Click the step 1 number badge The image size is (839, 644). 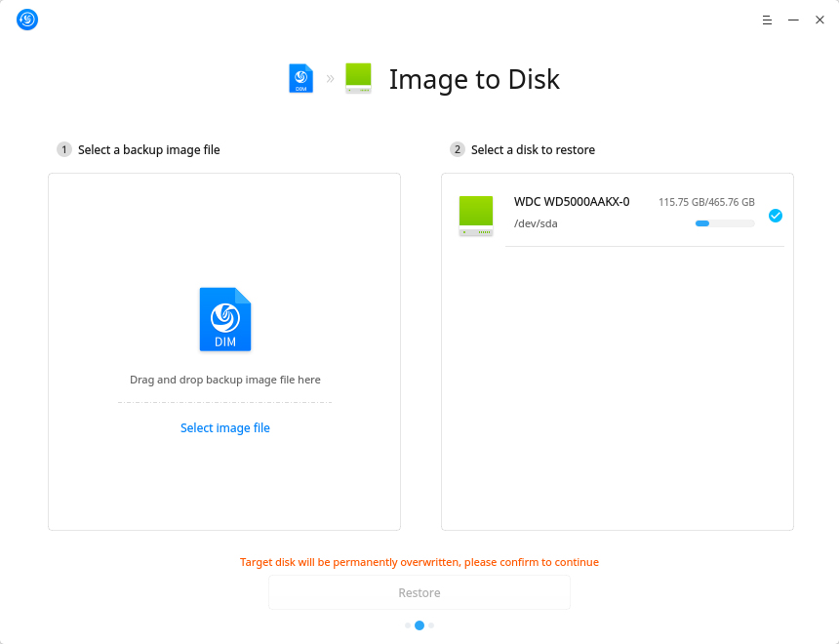[63, 149]
